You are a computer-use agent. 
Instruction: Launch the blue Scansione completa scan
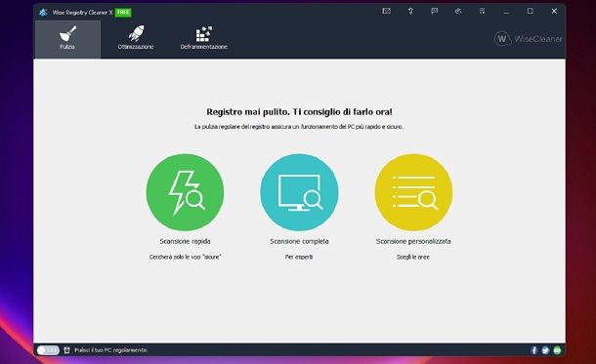(299, 192)
